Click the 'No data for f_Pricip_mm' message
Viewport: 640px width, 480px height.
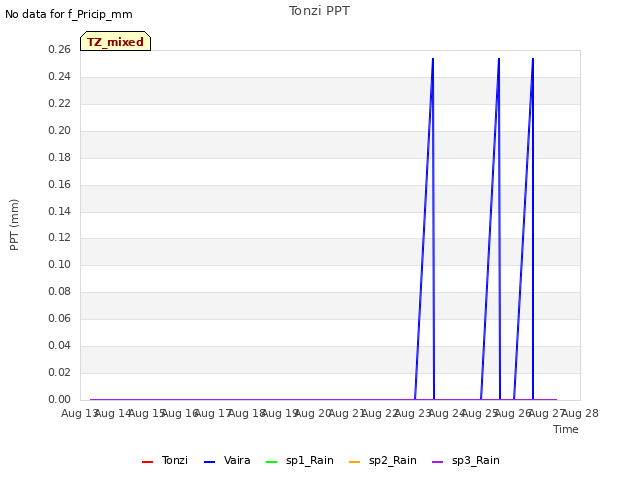(69, 14)
